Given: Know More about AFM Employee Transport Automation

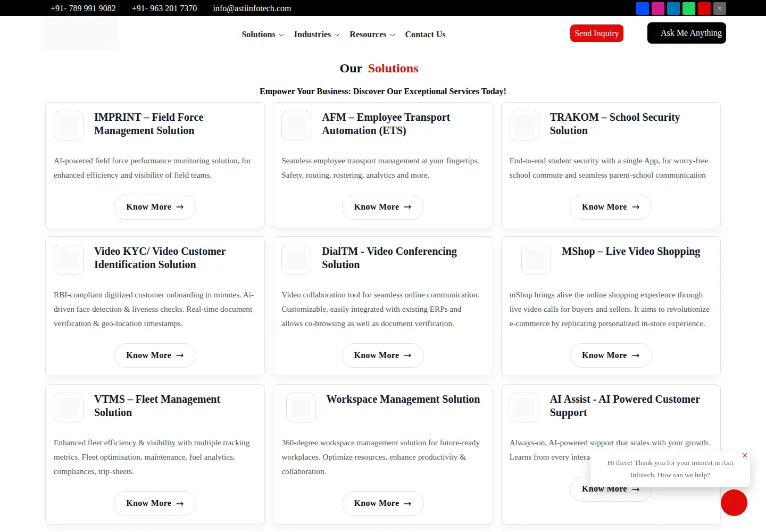Looking at the screenshot, I should 383,207.
